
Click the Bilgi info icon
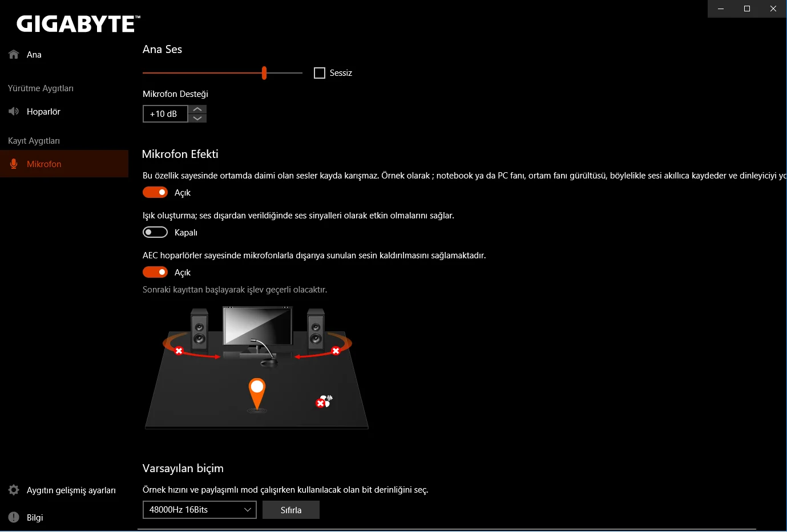[x=14, y=517]
